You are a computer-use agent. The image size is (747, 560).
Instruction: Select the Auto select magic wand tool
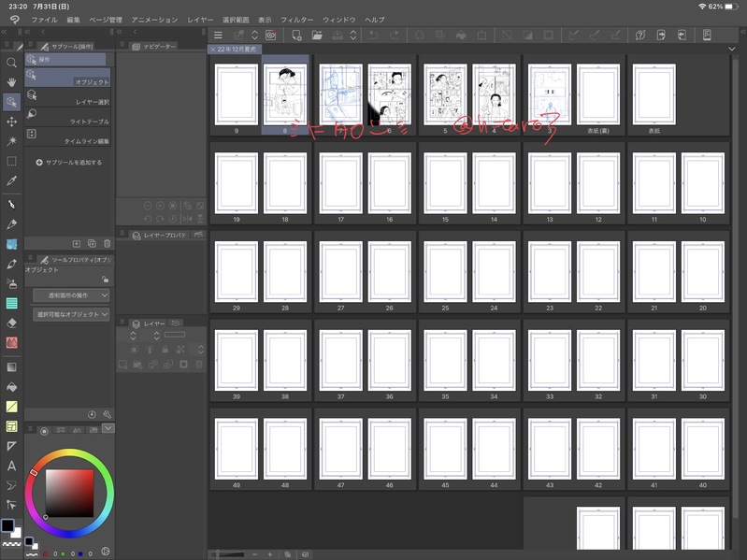pos(11,141)
